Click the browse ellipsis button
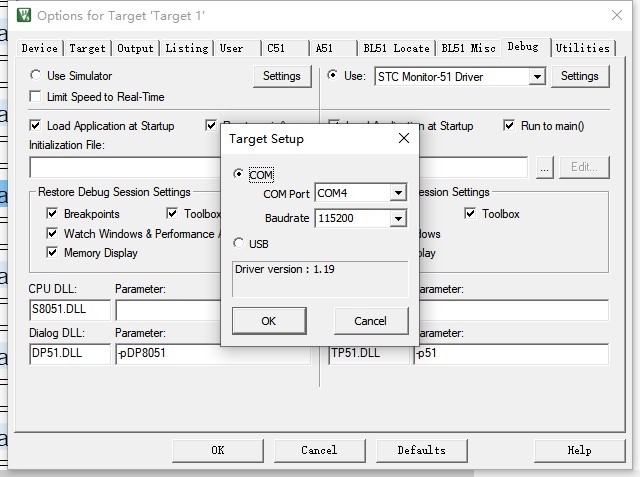Screen dimensions: 640x477 click(544, 167)
